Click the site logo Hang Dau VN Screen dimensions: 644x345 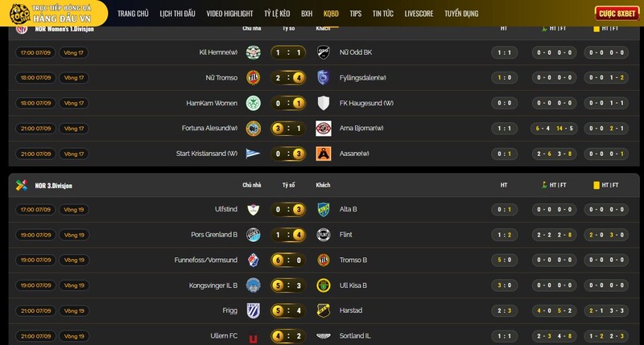pyautogui.click(x=52, y=13)
